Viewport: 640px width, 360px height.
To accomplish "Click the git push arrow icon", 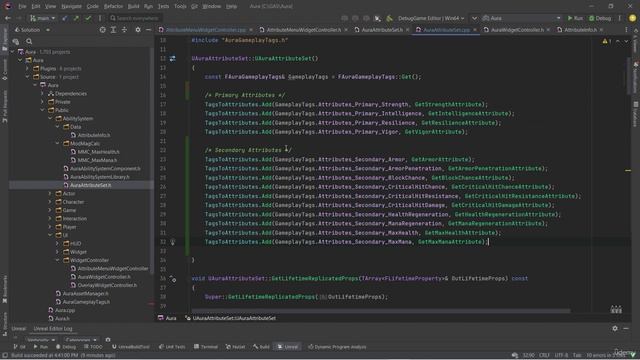I will point(76,18).
